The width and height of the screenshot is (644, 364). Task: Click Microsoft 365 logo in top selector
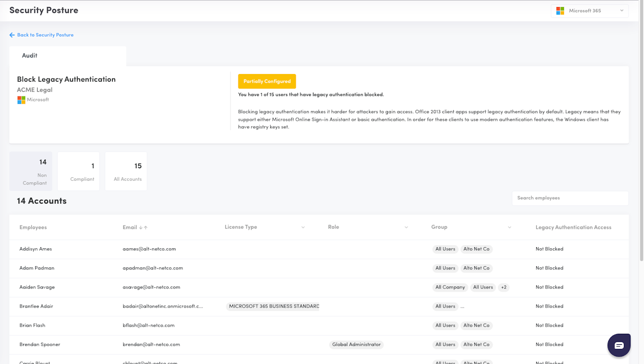point(560,11)
